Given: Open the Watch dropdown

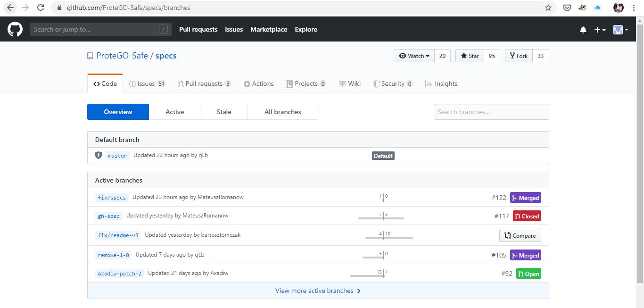Looking at the screenshot, I should tap(414, 56).
